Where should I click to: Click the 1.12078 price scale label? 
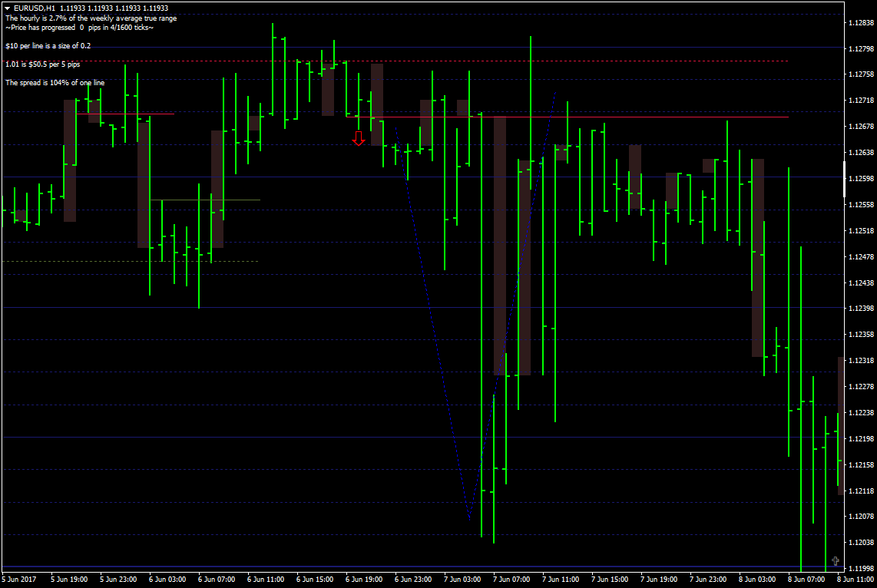click(x=861, y=517)
